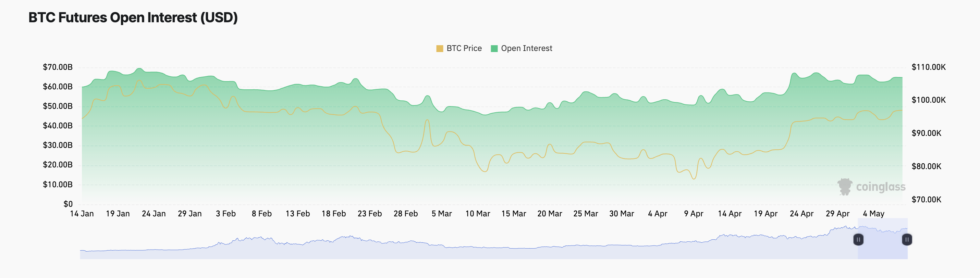
Task: Toggle the BTC Price series legend label
Action: [464, 48]
